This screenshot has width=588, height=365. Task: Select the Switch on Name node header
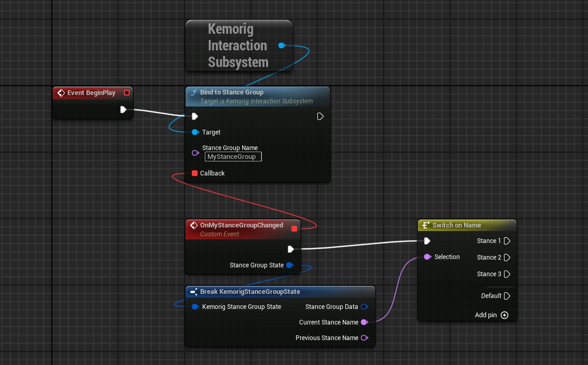coord(456,225)
